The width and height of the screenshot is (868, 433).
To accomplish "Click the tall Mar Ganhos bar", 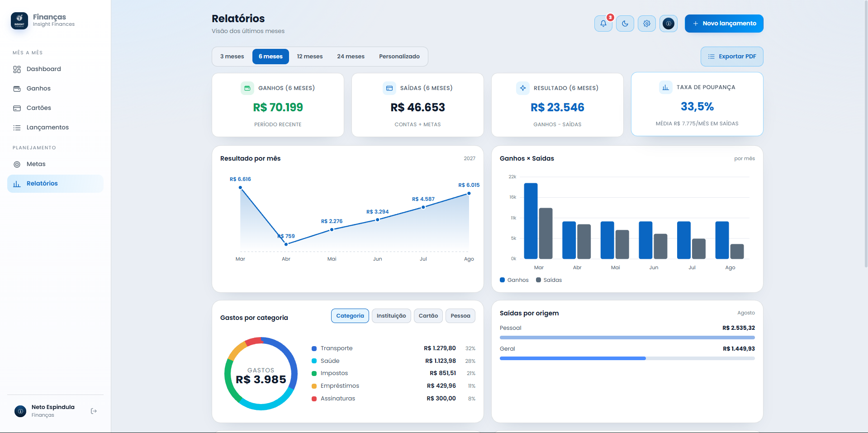I will click(x=531, y=221).
